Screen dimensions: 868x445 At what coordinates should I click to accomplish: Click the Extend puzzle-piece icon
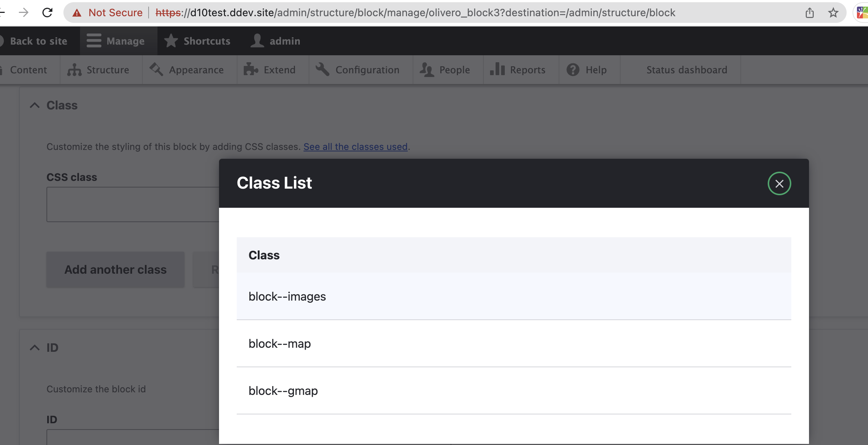(250, 69)
